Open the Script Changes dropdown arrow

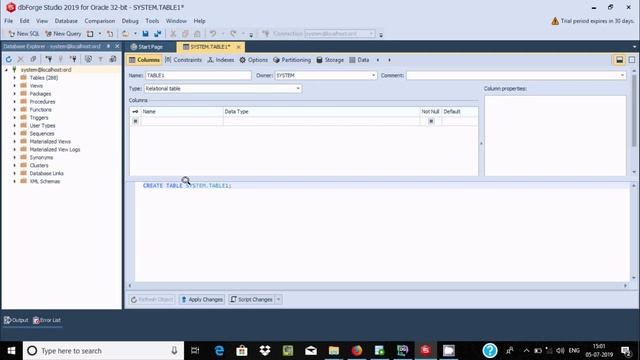point(278,300)
